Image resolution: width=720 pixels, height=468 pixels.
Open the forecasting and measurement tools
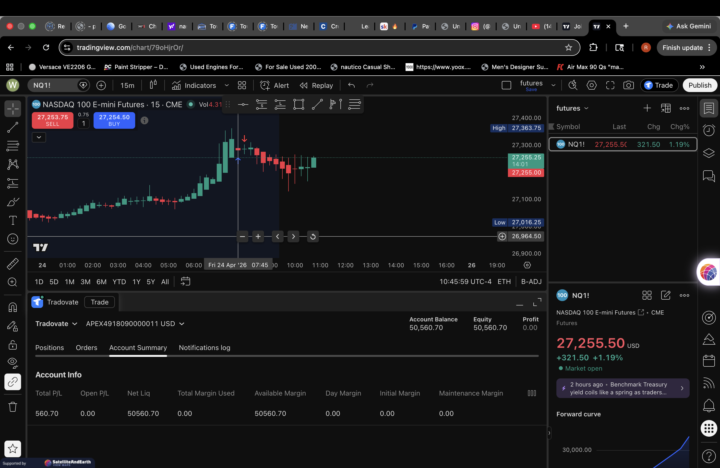13,183
